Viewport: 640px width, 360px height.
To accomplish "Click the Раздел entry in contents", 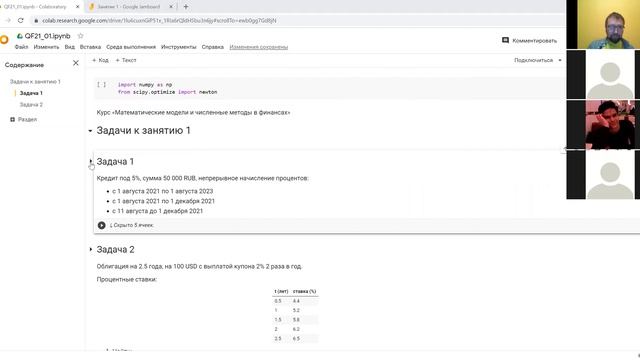I will tap(27, 119).
